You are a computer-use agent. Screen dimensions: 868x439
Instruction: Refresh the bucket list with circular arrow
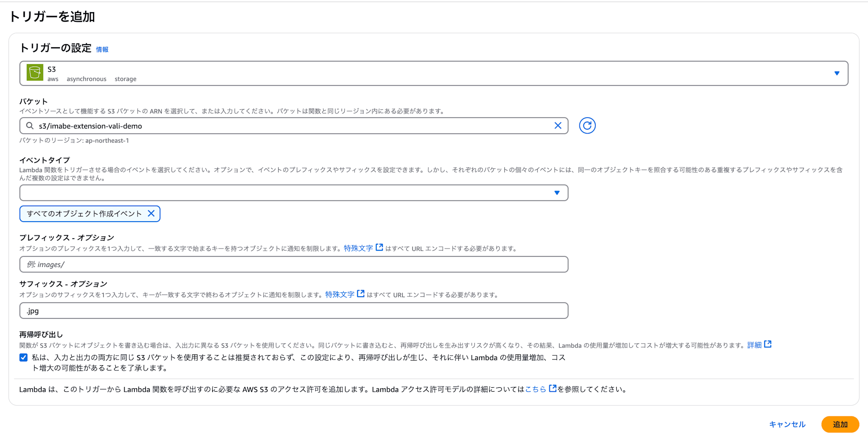pos(587,126)
